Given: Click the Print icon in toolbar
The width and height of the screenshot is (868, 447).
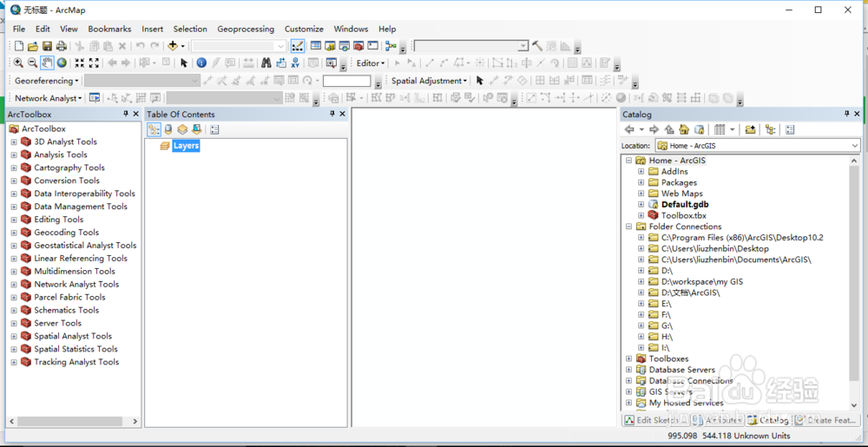Looking at the screenshot, I should point(61,46).
